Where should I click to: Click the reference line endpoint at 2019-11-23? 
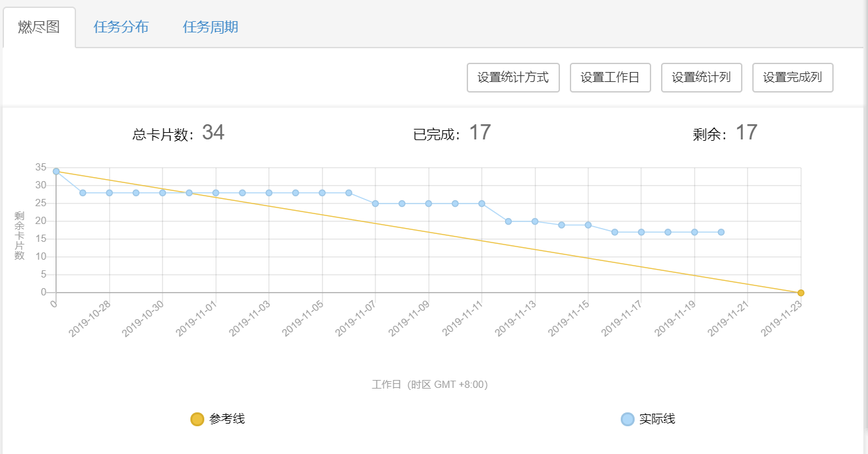pos(801,293)
